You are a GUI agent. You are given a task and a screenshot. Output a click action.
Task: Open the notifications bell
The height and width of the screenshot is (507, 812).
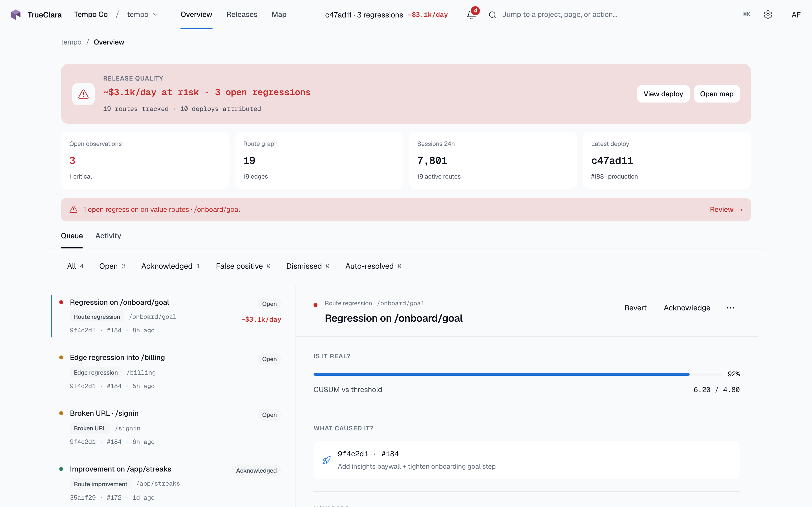pyautogui.click(x=471, y=14)
